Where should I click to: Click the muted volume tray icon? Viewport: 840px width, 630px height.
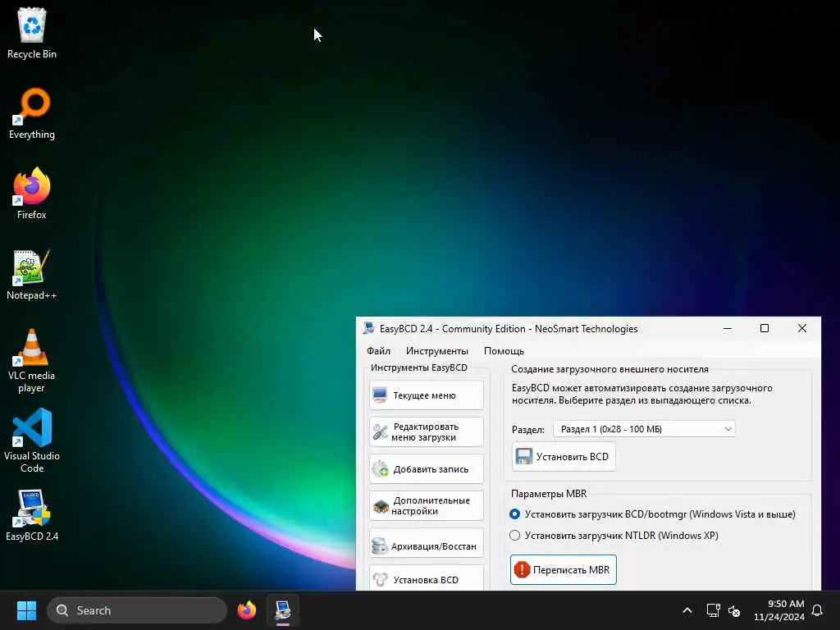[734, 610]
